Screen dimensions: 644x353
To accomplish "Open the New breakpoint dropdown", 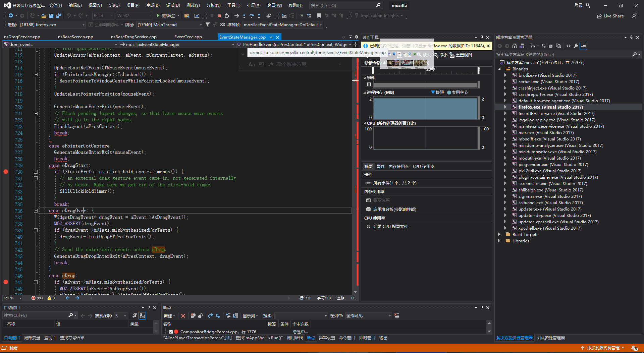I will point(169,316).
